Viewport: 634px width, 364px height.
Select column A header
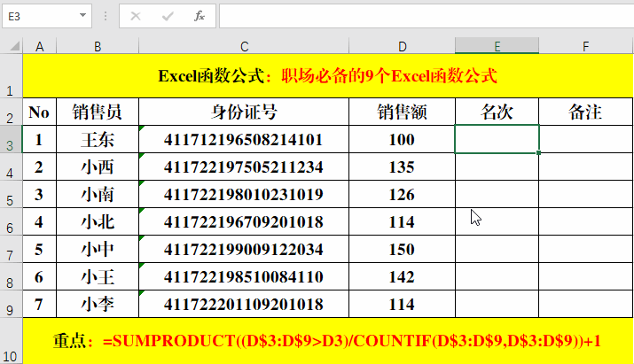pyautogui.click(x=40, y=46)
